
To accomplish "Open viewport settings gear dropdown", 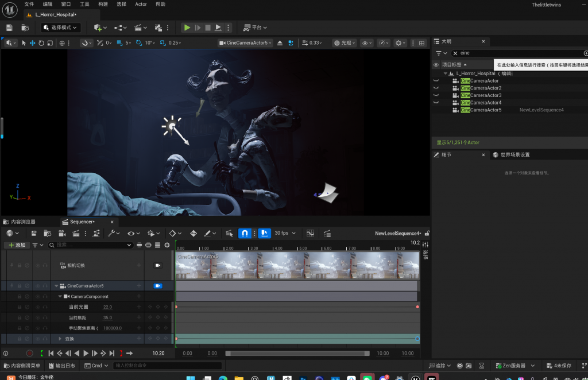I will (400, 43).
